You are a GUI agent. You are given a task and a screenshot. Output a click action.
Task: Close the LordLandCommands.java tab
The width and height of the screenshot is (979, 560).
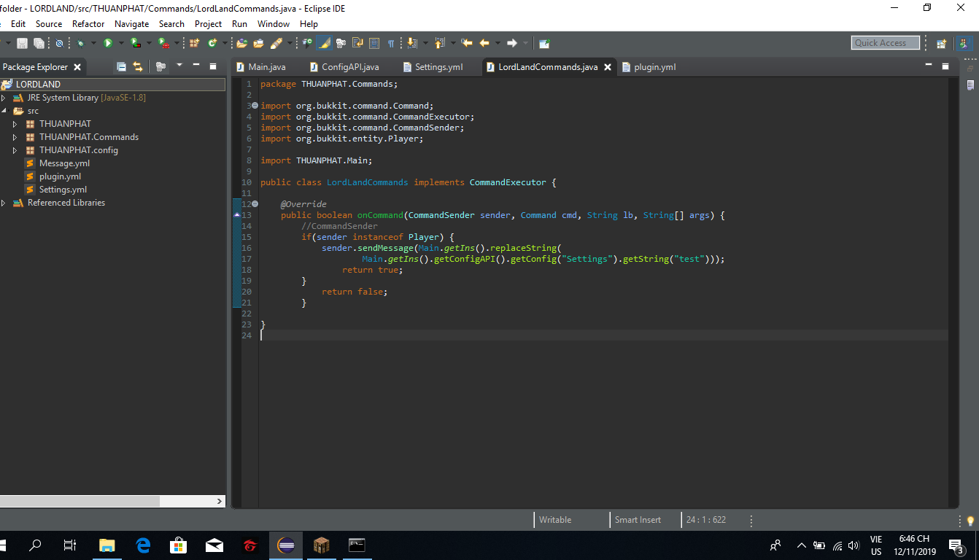tap(608, 67)
